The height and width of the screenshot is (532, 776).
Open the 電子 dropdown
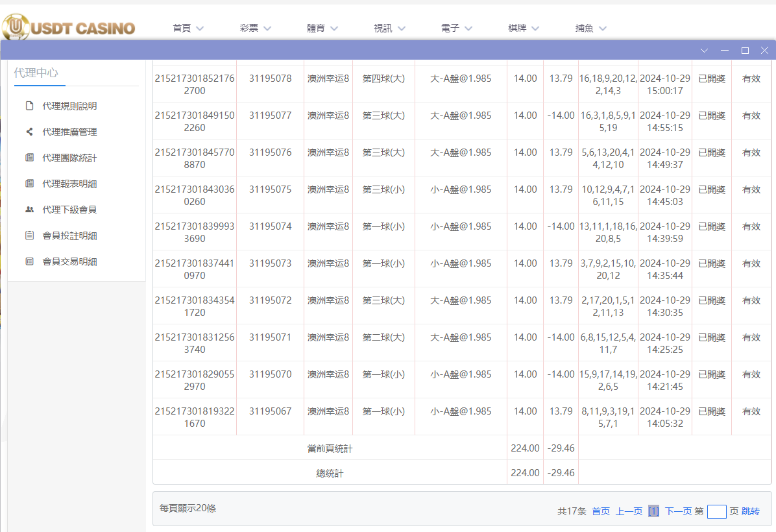point(454,28)
